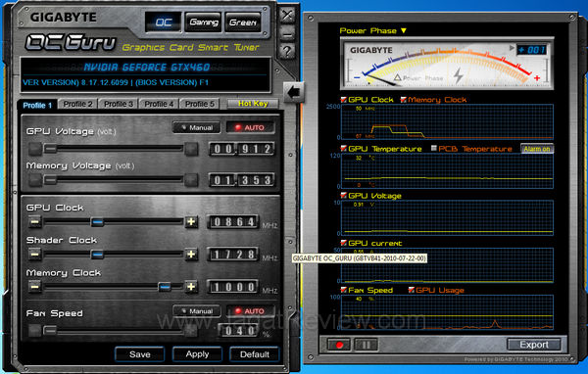The image size is (588, 374).
Task: Switch to Profile 2 tab
Action: [77, 104]
